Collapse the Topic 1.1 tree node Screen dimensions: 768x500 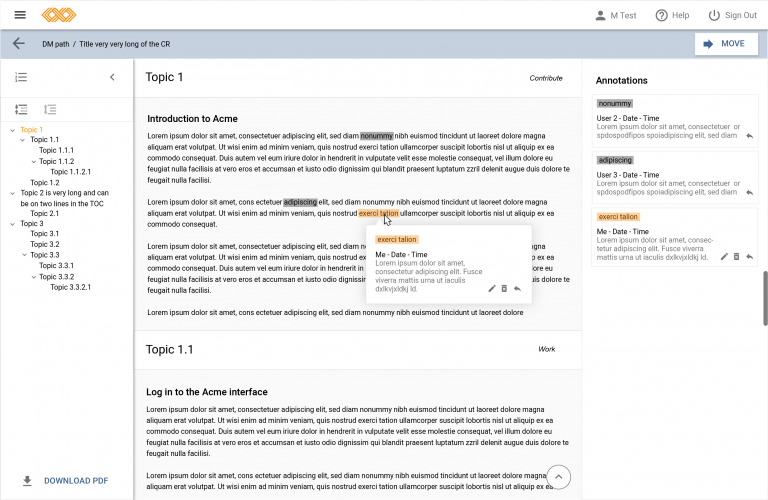click(x=23, y=140)
